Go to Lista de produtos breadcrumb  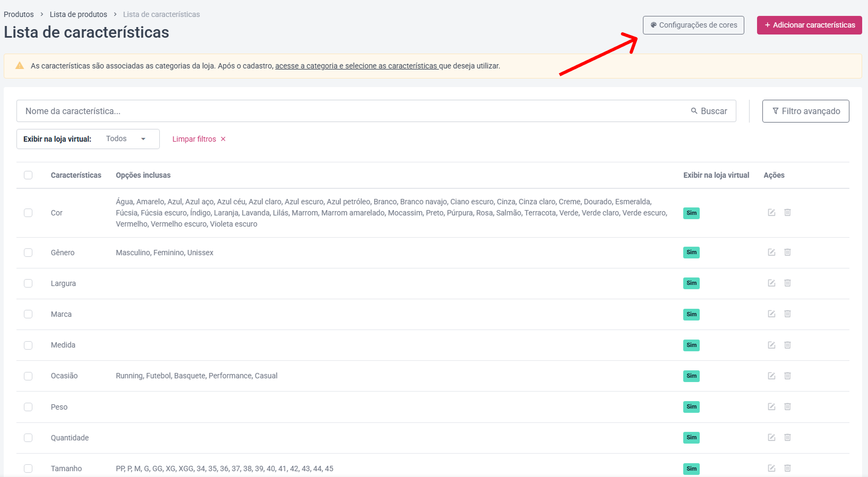pyautogui.click(x=79, y=14)
